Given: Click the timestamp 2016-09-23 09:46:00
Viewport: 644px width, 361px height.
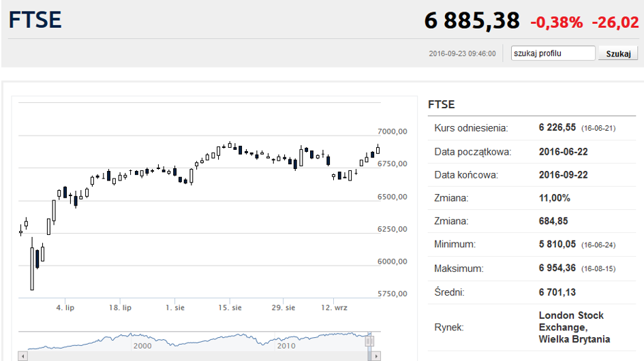Looking at the screenshot, I should tap(463, 54).
